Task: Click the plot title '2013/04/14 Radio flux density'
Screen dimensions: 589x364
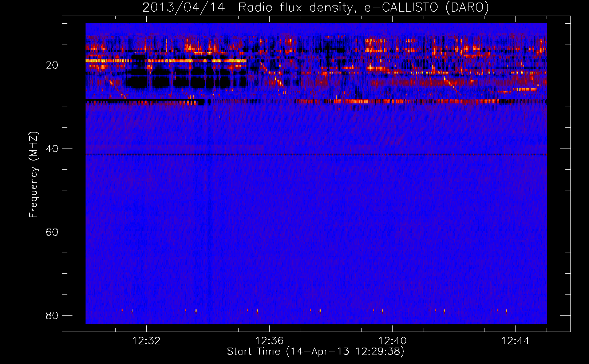Action: [315, 8]
